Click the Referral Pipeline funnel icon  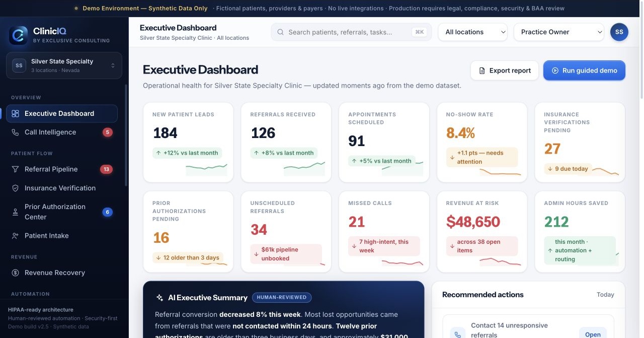(x=15, y=169)
